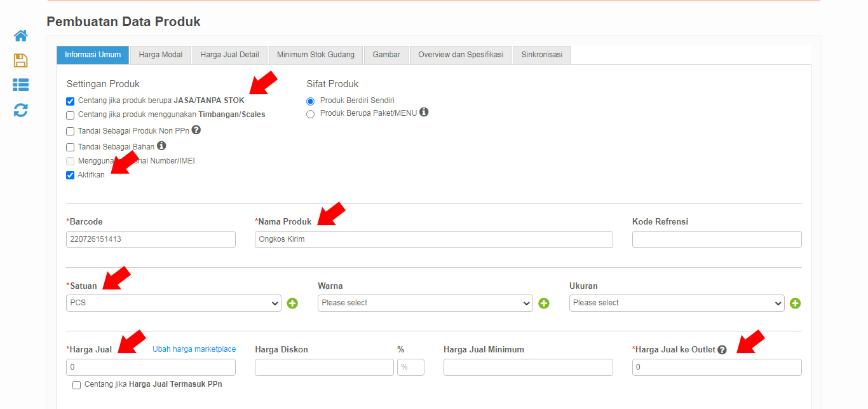Viewport: 868px width, 409px height.
Task: Expand the Ukuran dropdown
Action: [x=676, y=303]
